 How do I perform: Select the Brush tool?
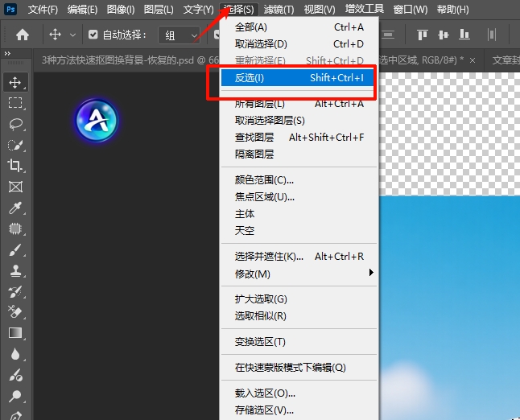[x=14, y=250]
